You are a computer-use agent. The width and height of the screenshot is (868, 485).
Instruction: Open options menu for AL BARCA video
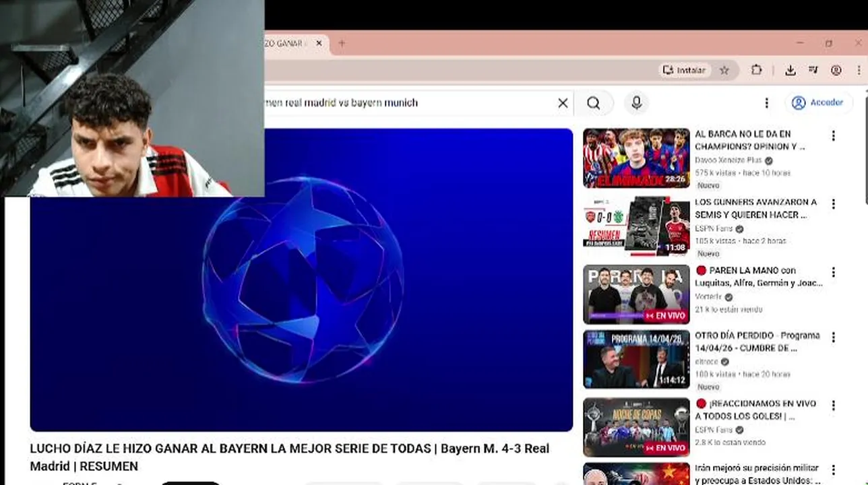pos(834,136)
